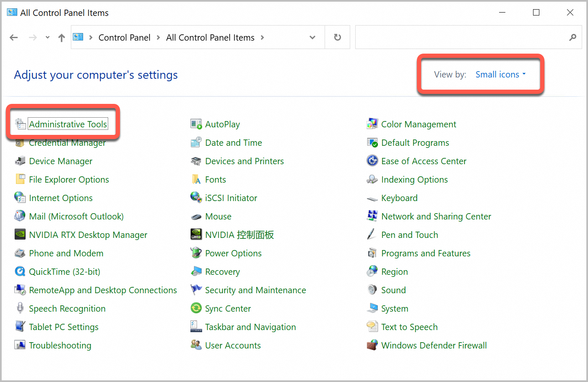
Task: Open System
Action: tap(394, 309)
